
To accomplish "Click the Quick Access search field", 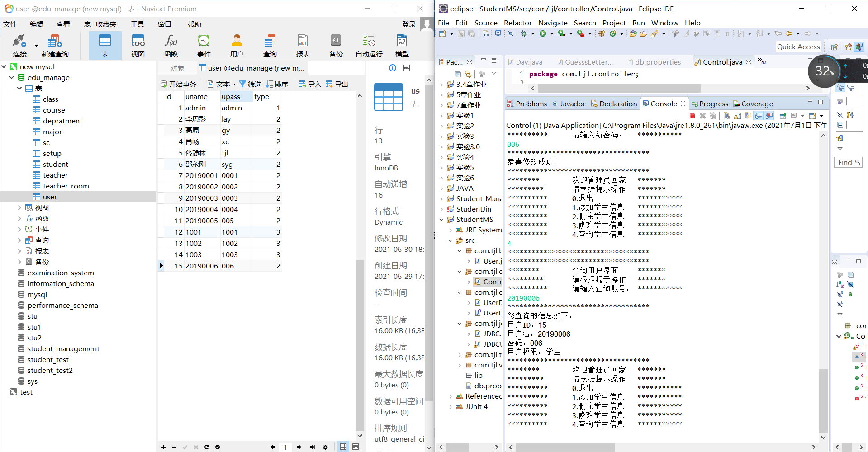I will point(799,47).
